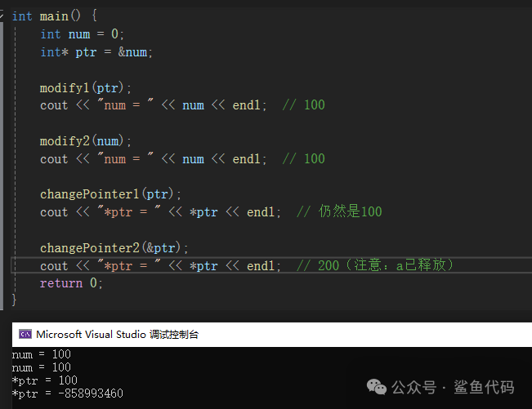
Task: Click the cout line after modify2
Action: click(154, 159)
